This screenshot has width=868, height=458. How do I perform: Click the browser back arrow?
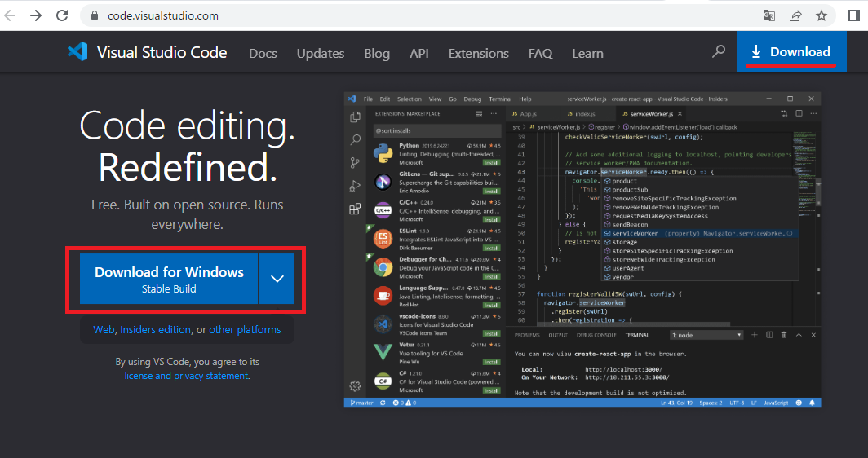click(10, 15)
